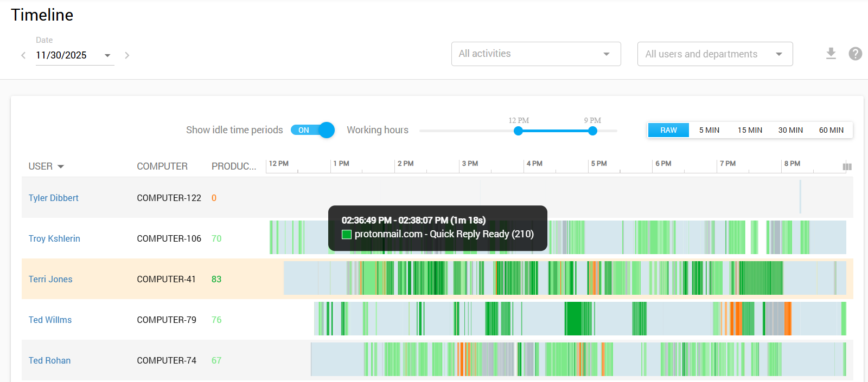Select the RAW interval tab
The height and width of the screenshot is (382, 868).
tap(668, 130)
